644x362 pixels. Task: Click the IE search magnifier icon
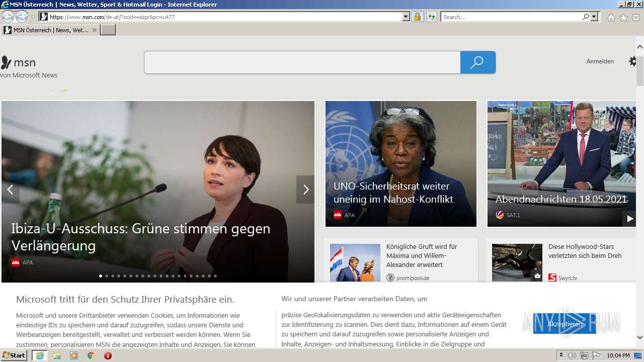tap(586, 17)
